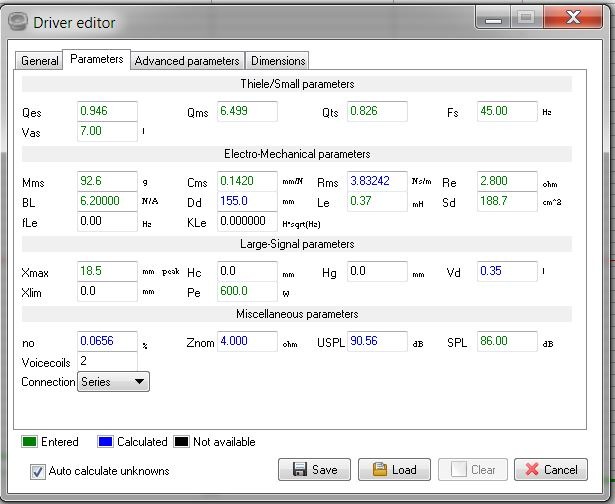Viewport: 615px width, 504px height.
Task: Click the Driver editor speaker icon in title bar
Action: pos(18,22)
